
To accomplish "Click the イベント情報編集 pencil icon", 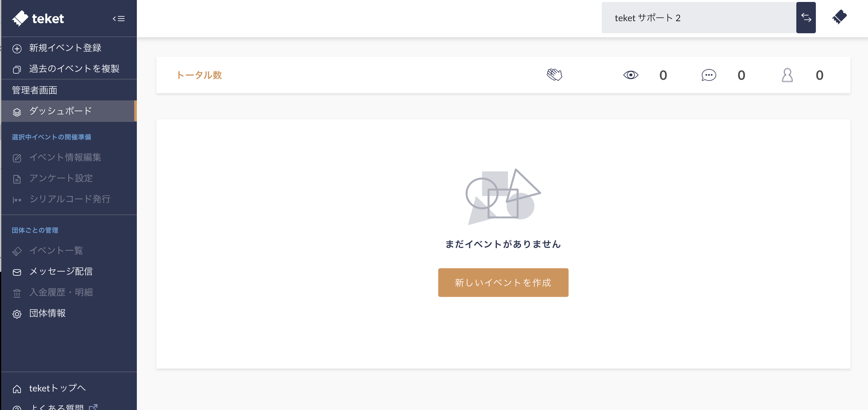I will point(17,158).
